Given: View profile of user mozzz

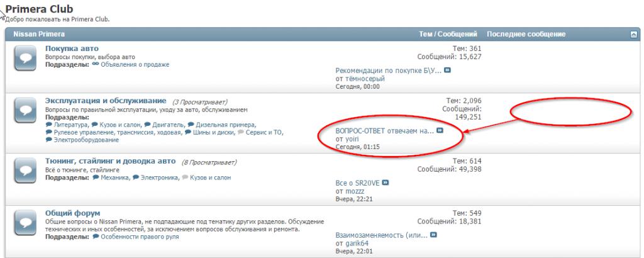Looking at the screenshot, I should click(x=355, y=191).
